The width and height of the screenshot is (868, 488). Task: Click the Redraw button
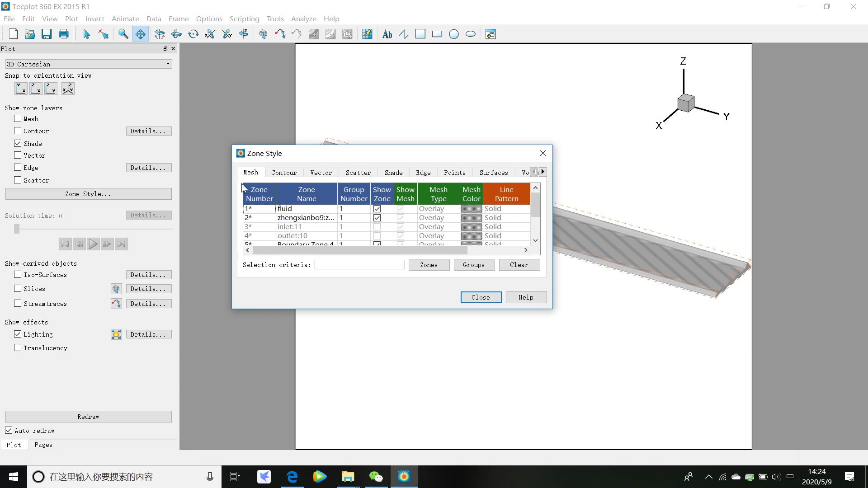click(88, 417)
